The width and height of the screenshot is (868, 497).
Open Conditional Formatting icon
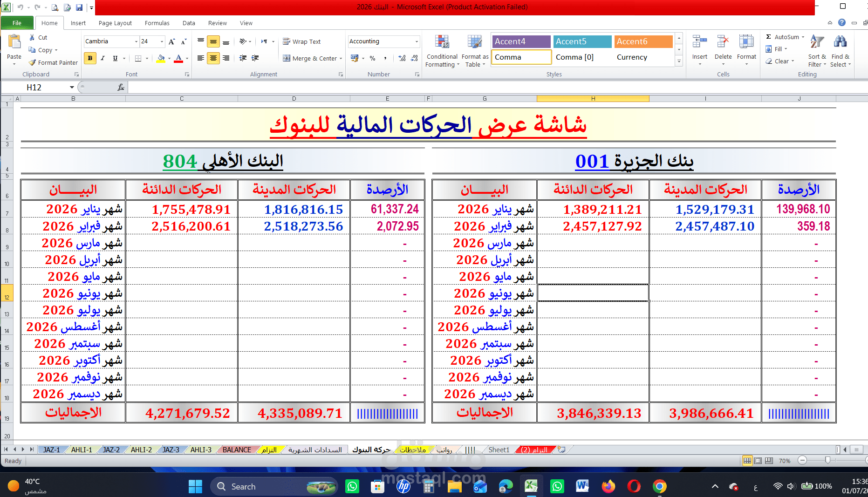coord(442,42)
